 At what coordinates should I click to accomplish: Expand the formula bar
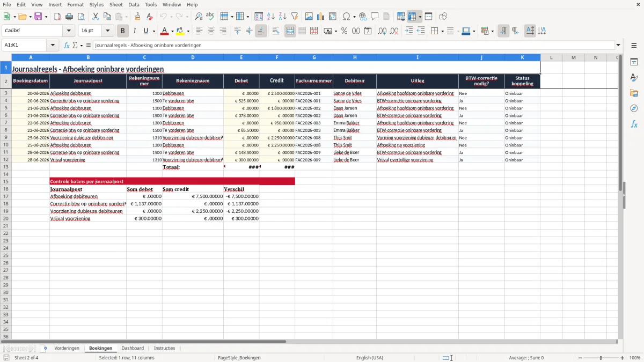[x=619, y=45]
